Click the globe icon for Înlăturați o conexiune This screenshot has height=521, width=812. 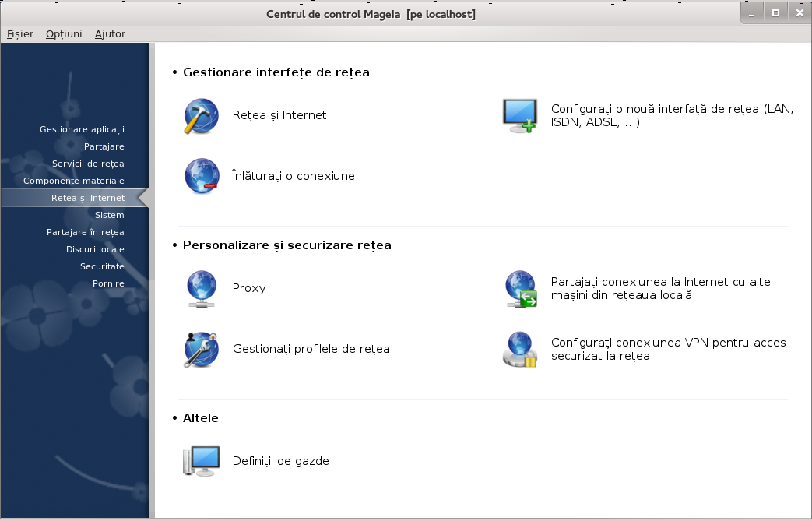point(202,176)
